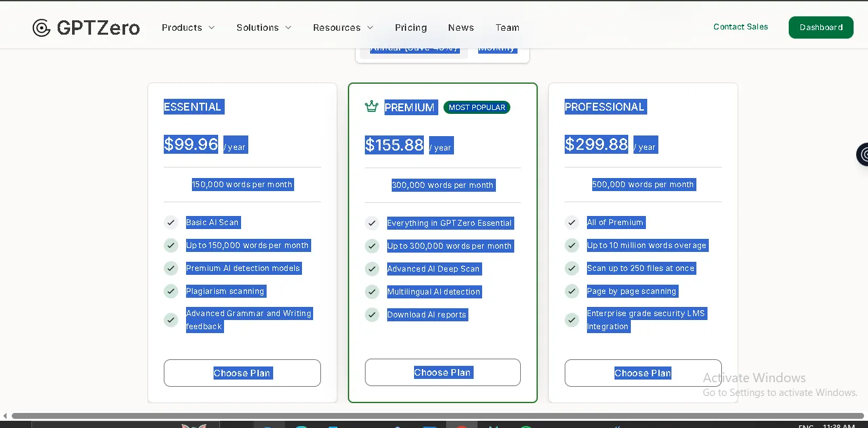Screen dimensions: 868x428
Task: Click "Up to 10 million words overage" text
Action: pos(647,245)
